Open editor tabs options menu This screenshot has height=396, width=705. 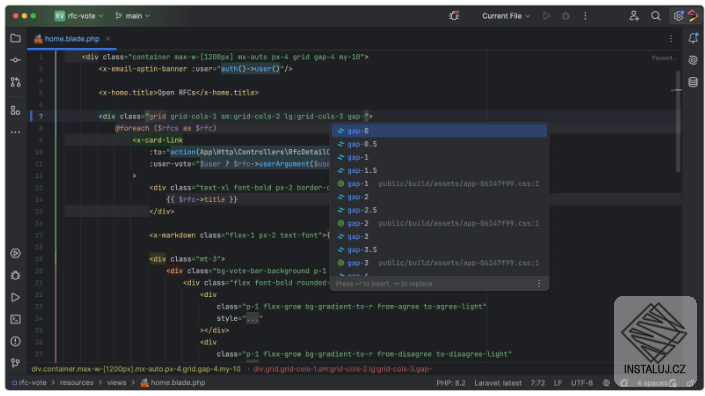pos(671,39)
